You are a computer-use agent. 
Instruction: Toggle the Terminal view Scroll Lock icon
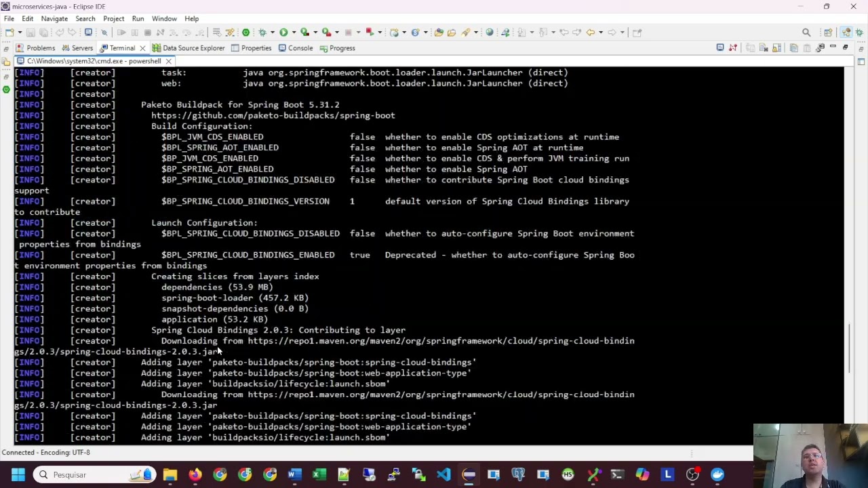(x=777, y=47)
